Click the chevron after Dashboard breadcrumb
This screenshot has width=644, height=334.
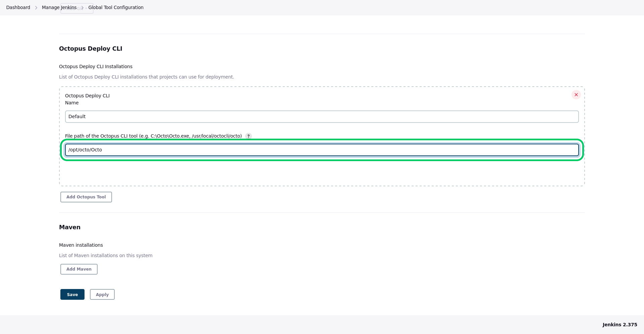36,8
